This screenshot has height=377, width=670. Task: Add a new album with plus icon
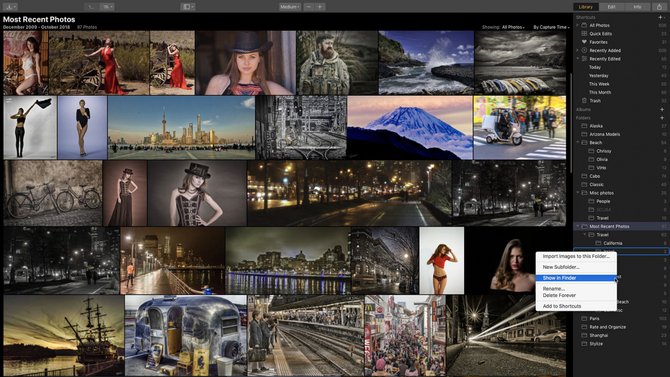(x=661, y=109)
